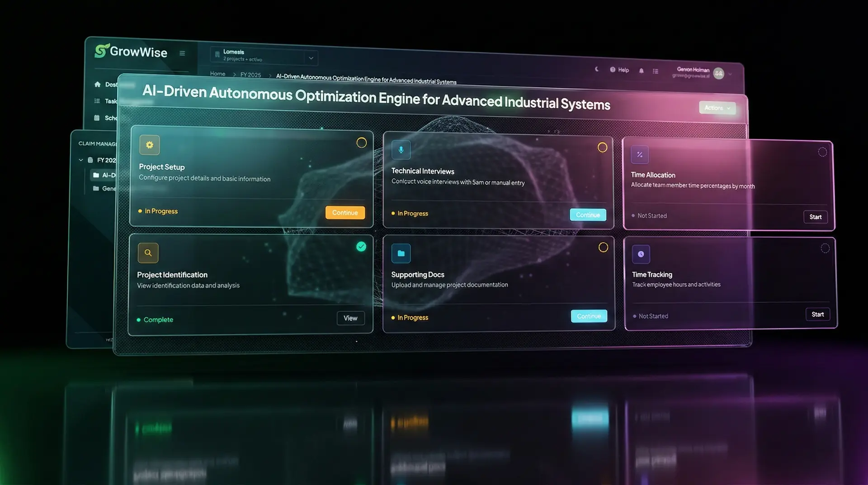Viewport: 868px width, 485px height.
Task: Open the task list icon beside the bell
Action: point(656,71)
